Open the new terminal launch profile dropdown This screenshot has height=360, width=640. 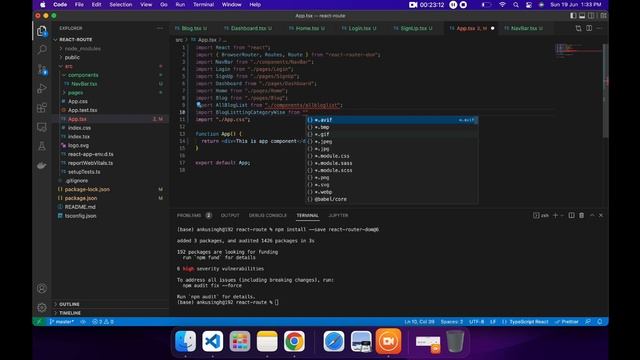562,215
